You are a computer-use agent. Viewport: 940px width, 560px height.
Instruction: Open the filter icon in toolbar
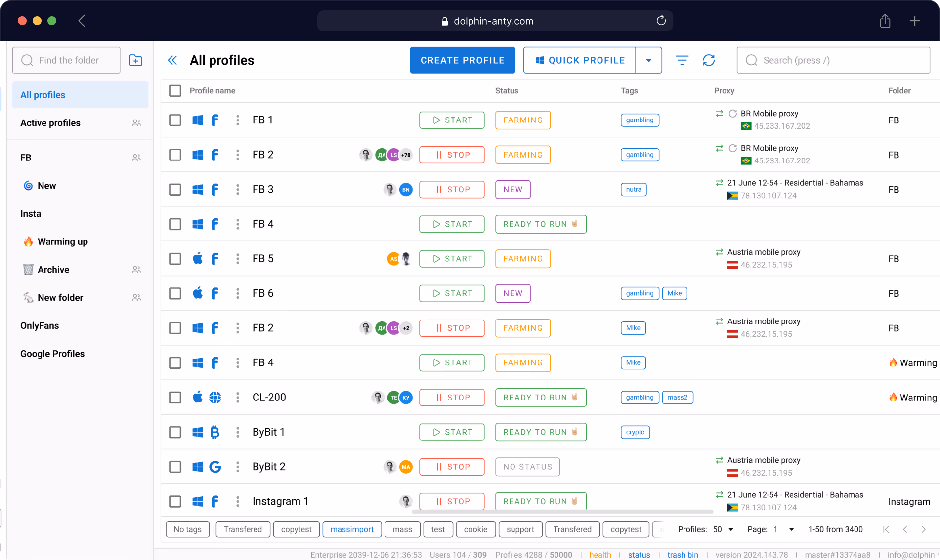682,60
